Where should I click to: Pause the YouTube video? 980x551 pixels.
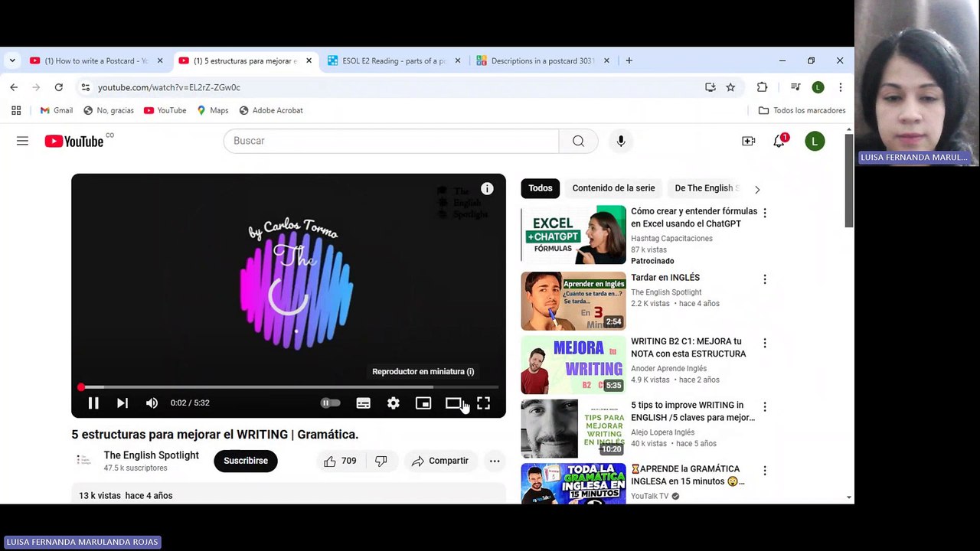pos(93,403)
